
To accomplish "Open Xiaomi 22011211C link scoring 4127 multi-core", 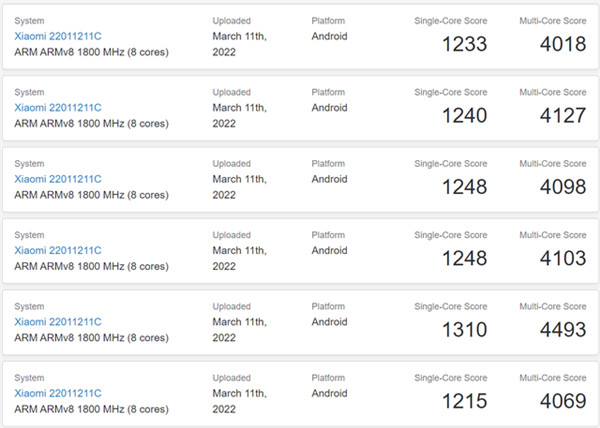I will pos(57,107).
